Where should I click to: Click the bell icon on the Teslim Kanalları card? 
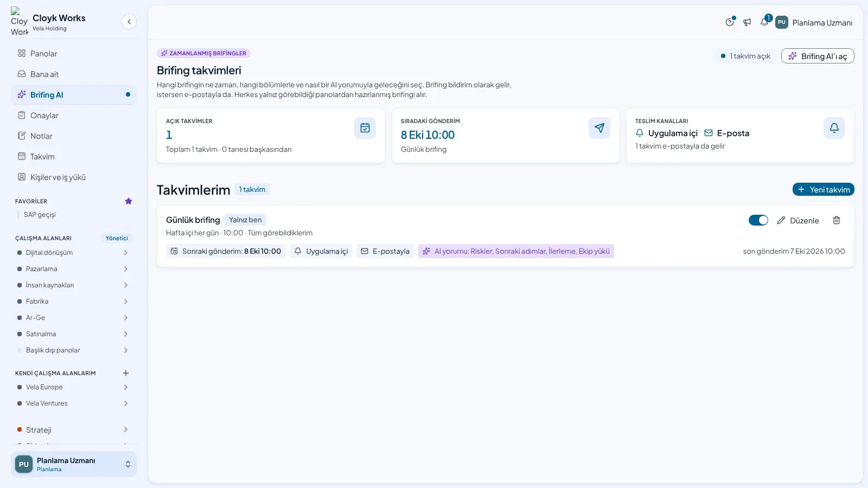(834, 128)
